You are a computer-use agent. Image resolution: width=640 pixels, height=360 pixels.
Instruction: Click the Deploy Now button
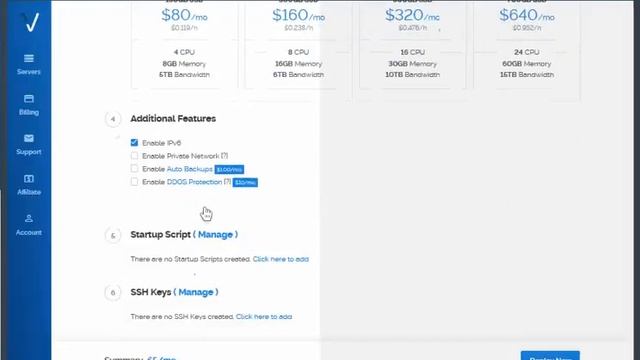click(550, 356)
